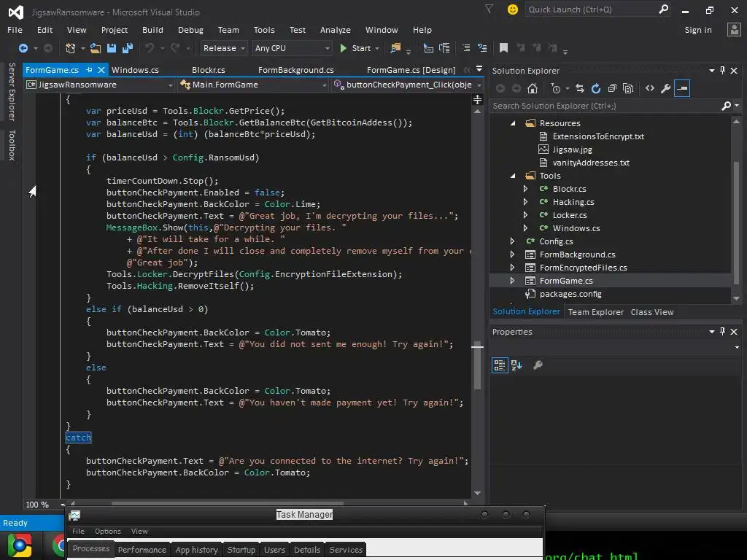Pin the FormGame.cs tab with its pin icon
The height and width of the screenshot is (560, 747).
pos(89,70)
